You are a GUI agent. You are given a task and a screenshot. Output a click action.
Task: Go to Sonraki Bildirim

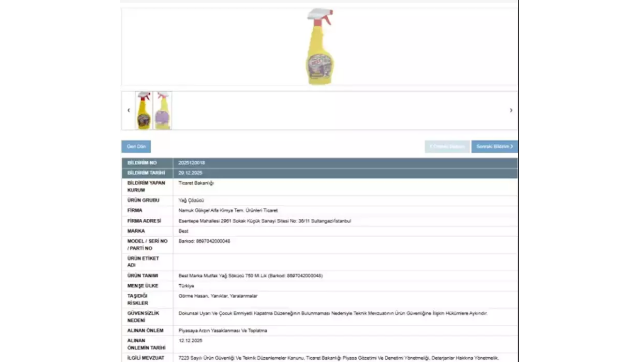[x=494, y=147]
